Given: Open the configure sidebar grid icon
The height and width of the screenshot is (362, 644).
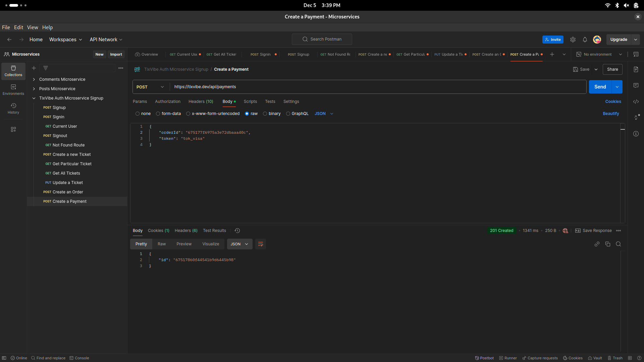Looking at the screenshot, I should point(13,129).
